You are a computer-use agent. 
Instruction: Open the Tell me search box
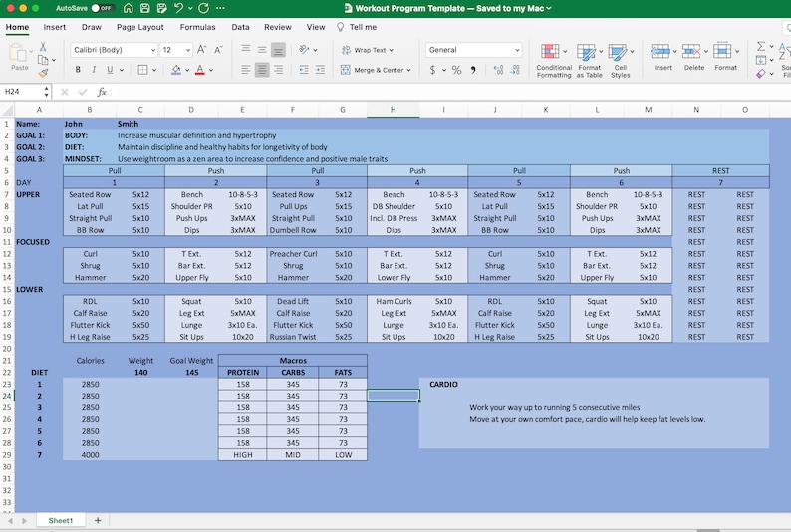pyautogui.click(x=357, y=27)
